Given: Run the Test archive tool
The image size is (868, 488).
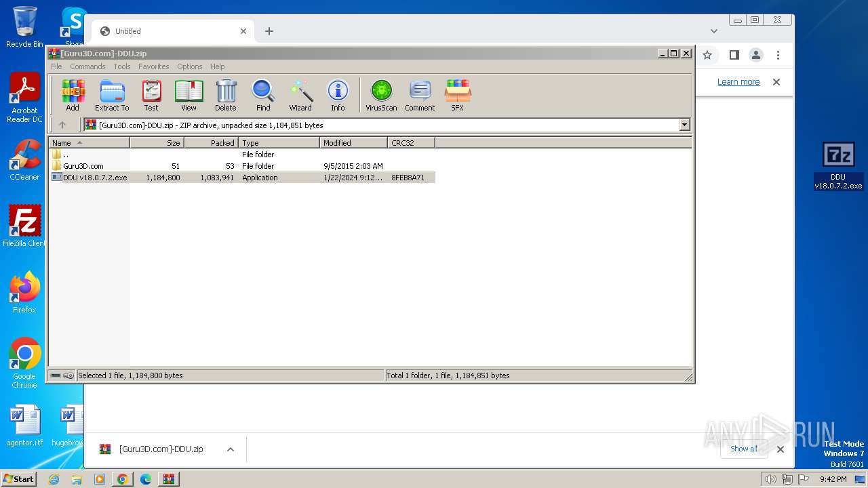Looking at the screenshot, I should [x=151, y=95].
